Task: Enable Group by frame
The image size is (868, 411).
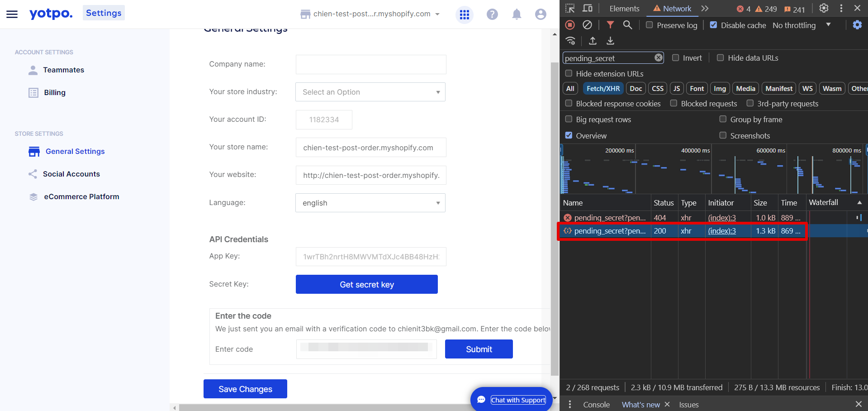Action: [723, 119]
